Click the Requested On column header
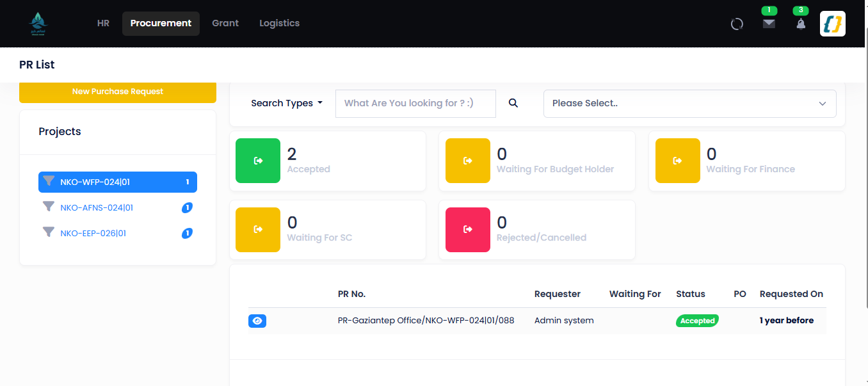Viewport: 868px width, 386px height. 791,294
